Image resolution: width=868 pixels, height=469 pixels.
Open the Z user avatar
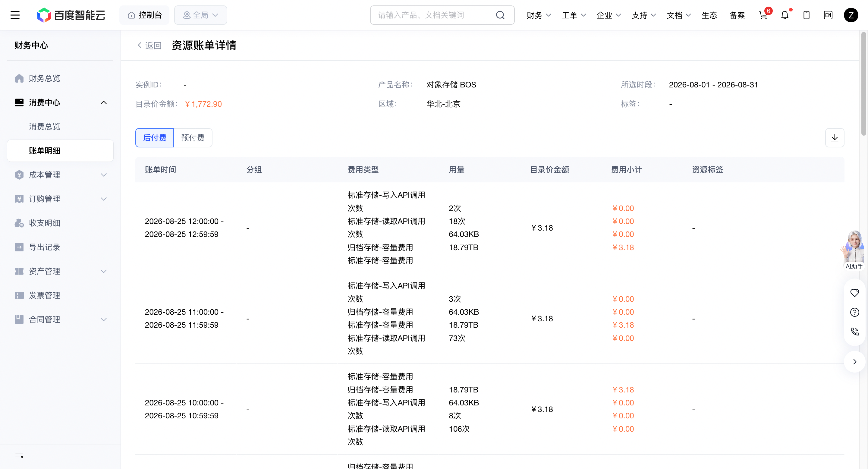pos(851,15)
